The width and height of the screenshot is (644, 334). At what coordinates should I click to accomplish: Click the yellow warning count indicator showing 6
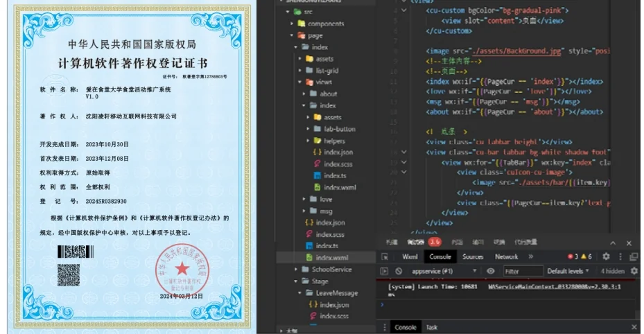click(x=586, y=257)
